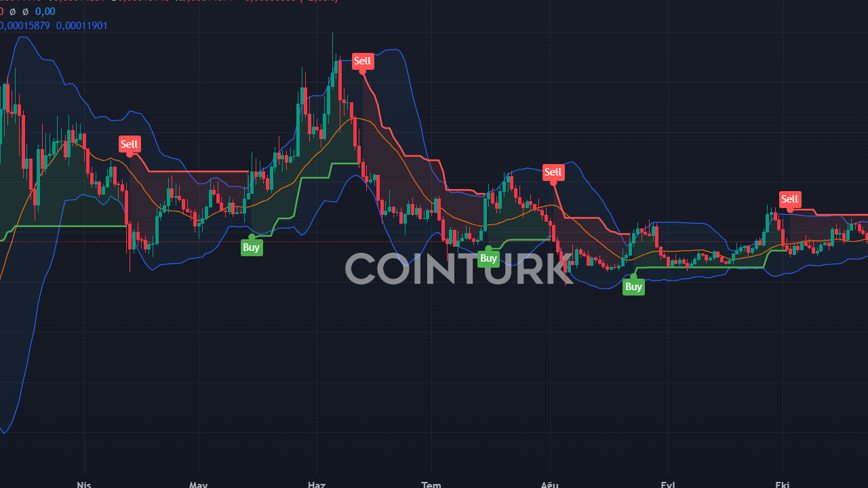Click the Eki label on the time axis
The width and height of the screenshot is (868, 488).
(x=783, y=484)
